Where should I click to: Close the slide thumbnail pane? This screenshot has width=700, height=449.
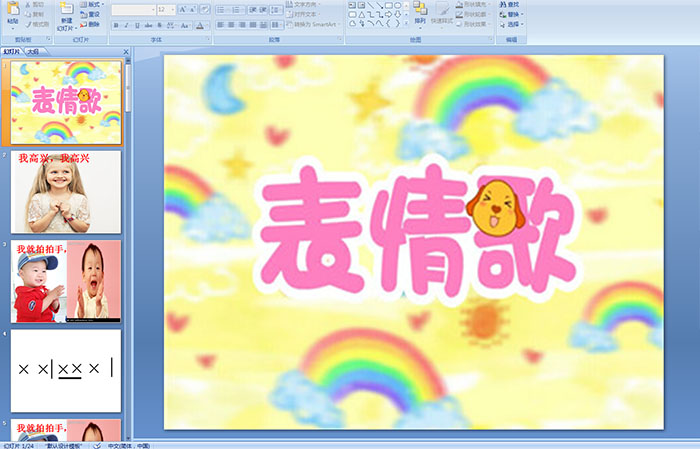[x=126, y=52]
